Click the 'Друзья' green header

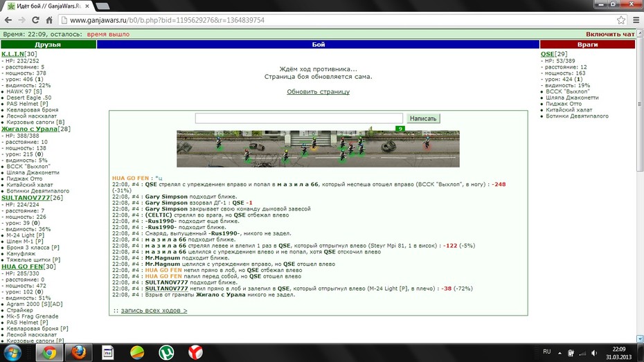pos(48,44)
